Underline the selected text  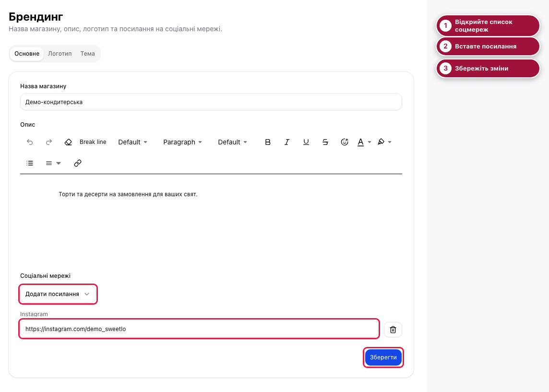pos(306,142)
